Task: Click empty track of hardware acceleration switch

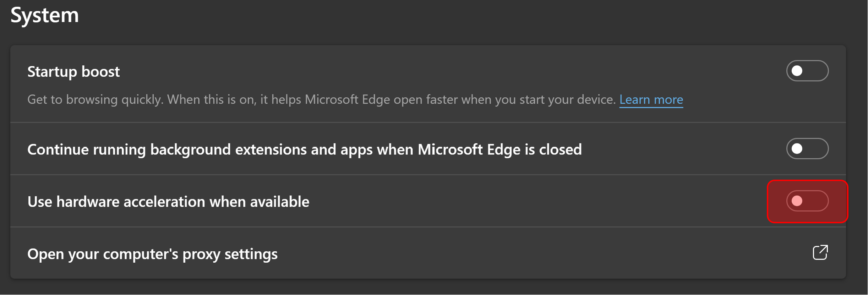Action: [816, 201]
